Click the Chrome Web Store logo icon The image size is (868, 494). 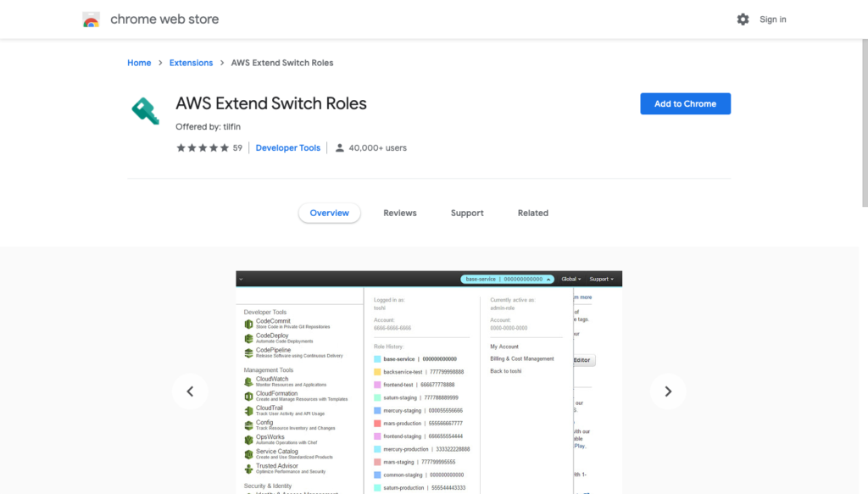[92, 19]
